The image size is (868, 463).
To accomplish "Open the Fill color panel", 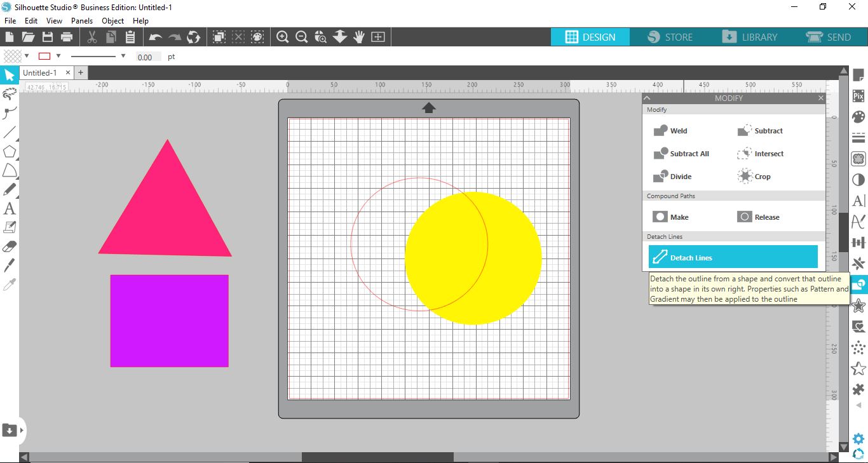I will coord(858,116).
